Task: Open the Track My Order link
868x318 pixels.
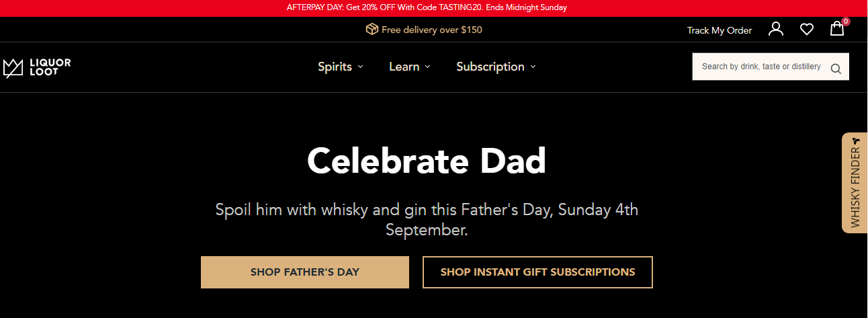Action: pos(720,30)
